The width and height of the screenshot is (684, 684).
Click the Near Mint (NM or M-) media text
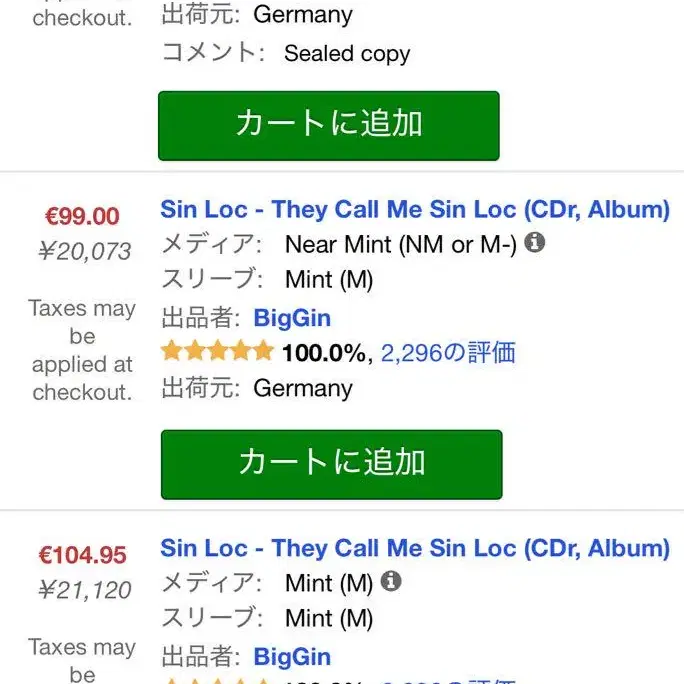point(400,244)
